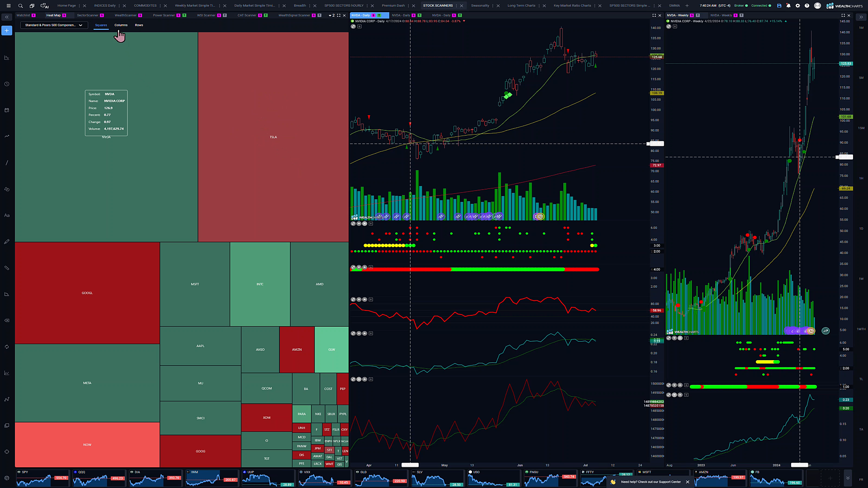The height and width of the screenshot is (488, 868).
Task: Open the WealthScanner scanner tab
Action: point(126,15)
